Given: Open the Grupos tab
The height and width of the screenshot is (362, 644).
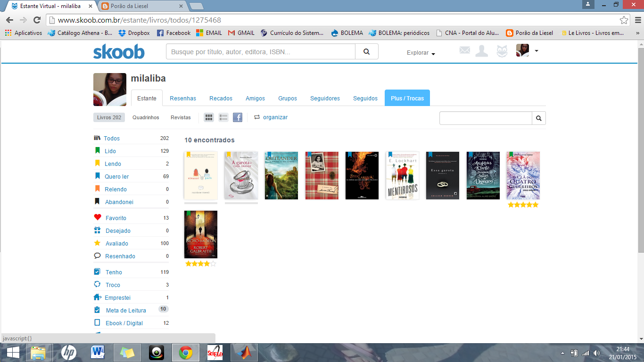Looking at the screenshot, I should [x=288, y=98].
